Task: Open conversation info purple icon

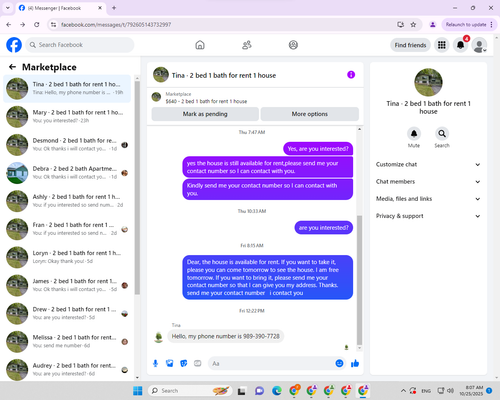Action: 351,75
